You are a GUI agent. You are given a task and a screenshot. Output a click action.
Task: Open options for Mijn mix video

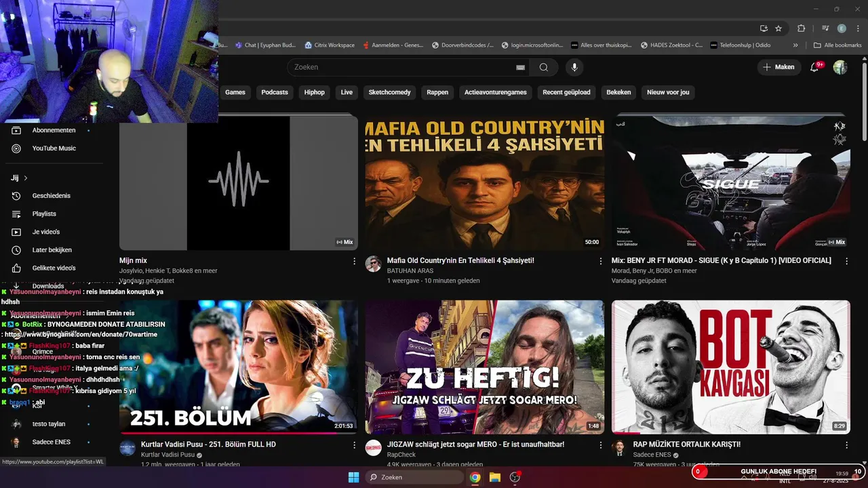[x=354, y=261]
